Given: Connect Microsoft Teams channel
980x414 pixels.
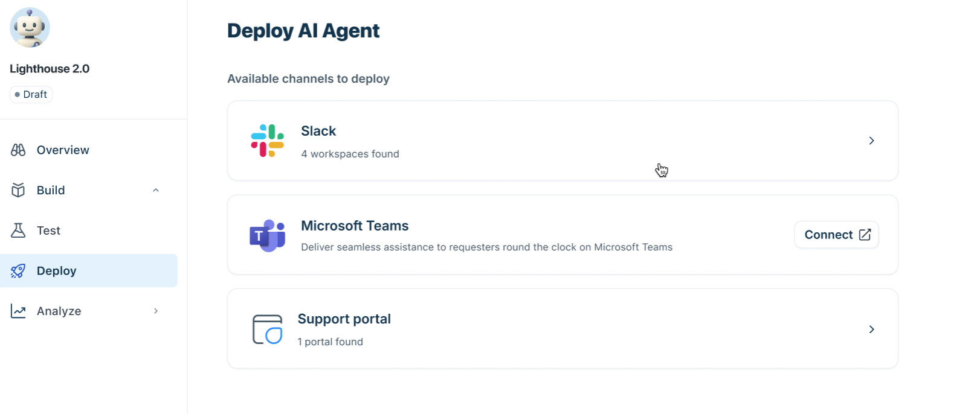Looking at the screenshot, I should (x=836, y=235).
